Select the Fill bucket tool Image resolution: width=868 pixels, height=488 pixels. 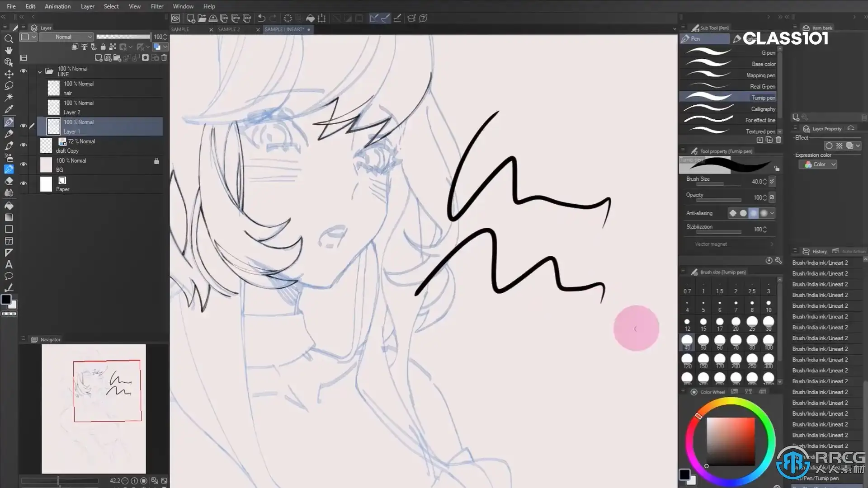[x=9, y=206]
